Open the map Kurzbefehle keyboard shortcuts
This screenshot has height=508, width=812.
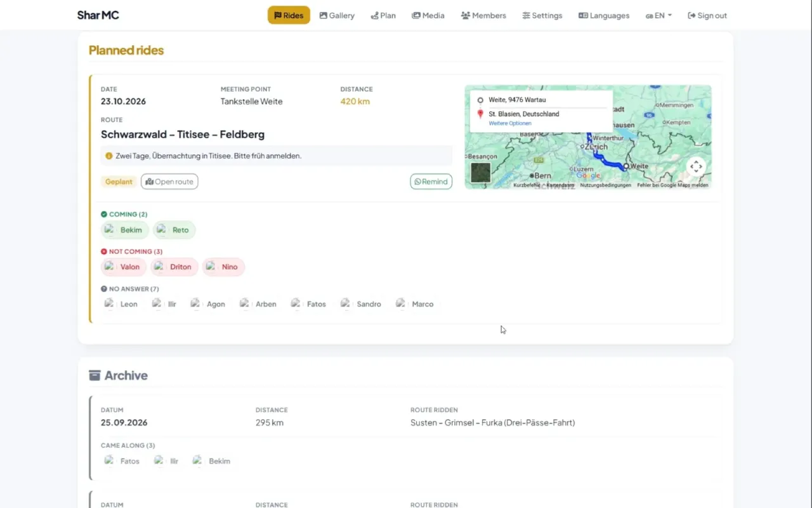coord(527,185)
